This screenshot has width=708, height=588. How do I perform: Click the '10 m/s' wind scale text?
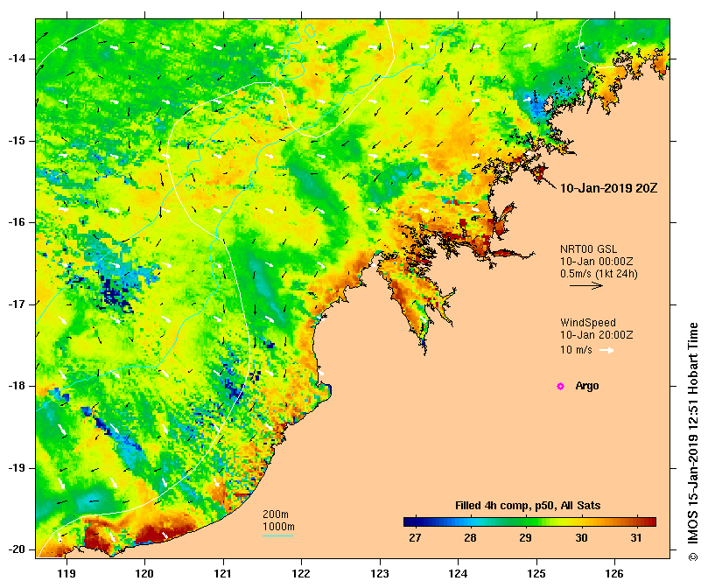tap(576, 350)
